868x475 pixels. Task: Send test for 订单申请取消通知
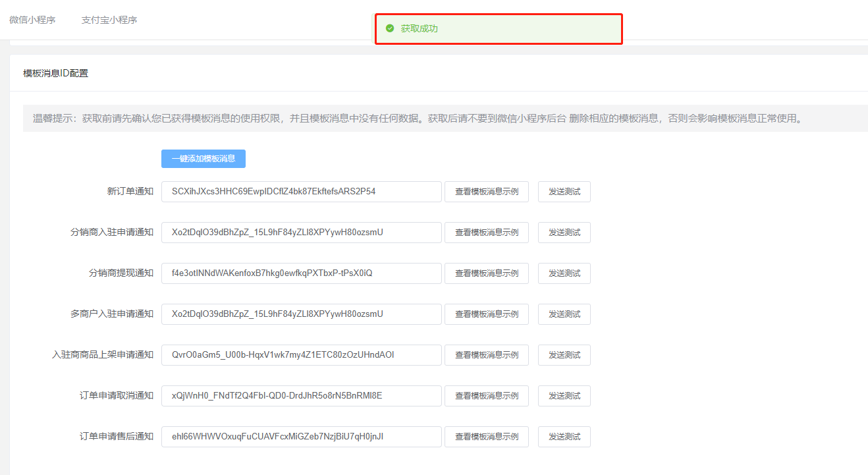tap(564, 396)
